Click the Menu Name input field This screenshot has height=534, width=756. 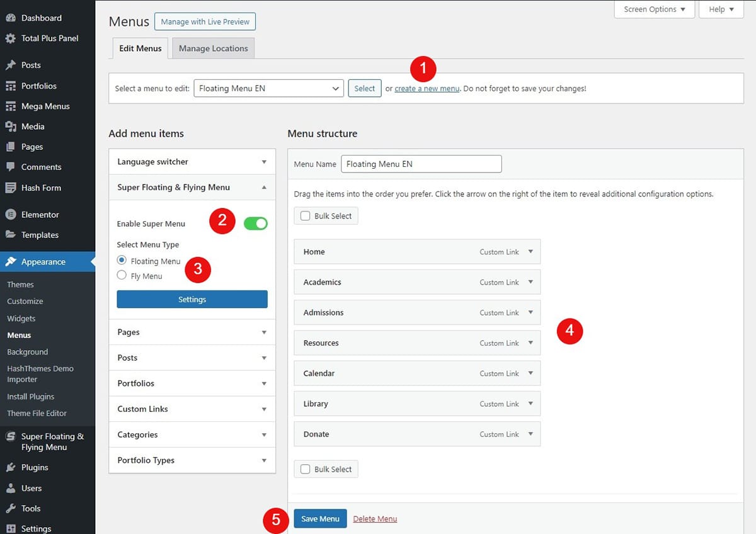click(421, 164)
